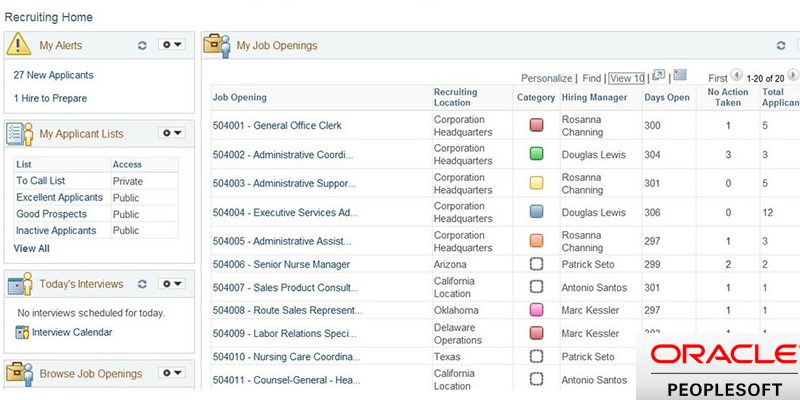The image size is (800, 400).
Task: Click View All applicant lists
Action: tap(32, 248)
